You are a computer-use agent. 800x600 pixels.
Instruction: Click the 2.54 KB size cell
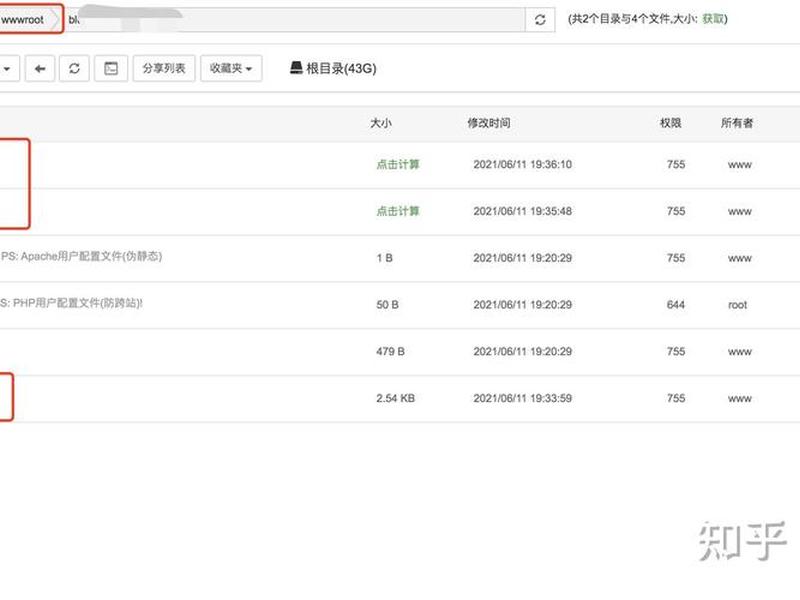click(x=395, y=398)
